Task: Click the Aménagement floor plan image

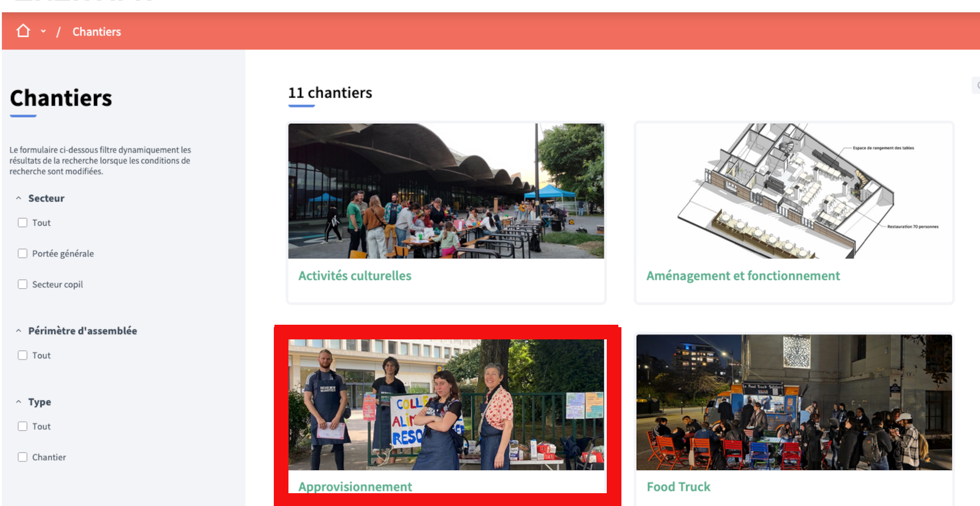Action: [x=794, y=191]
